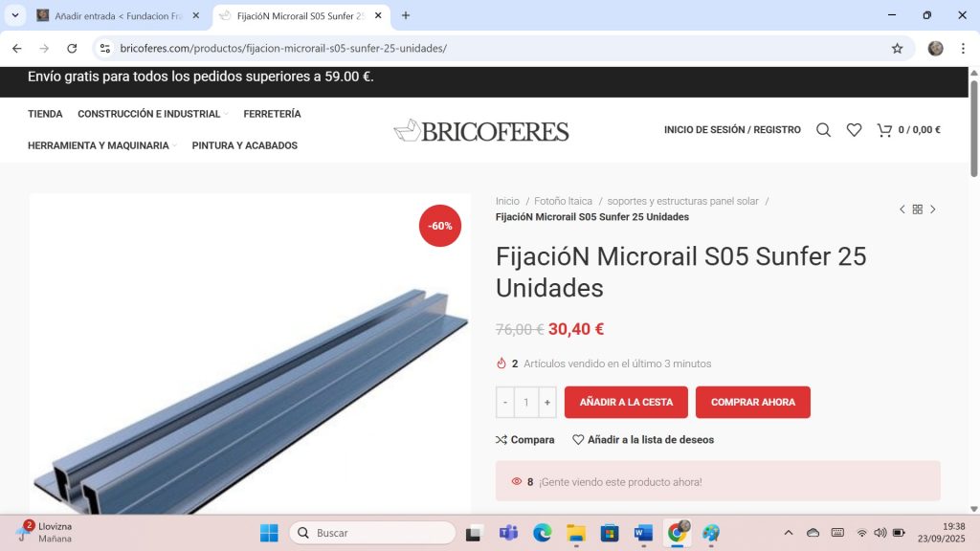Go to the previous product arrow
Screen dimensions: 980x551
(902, 209)
